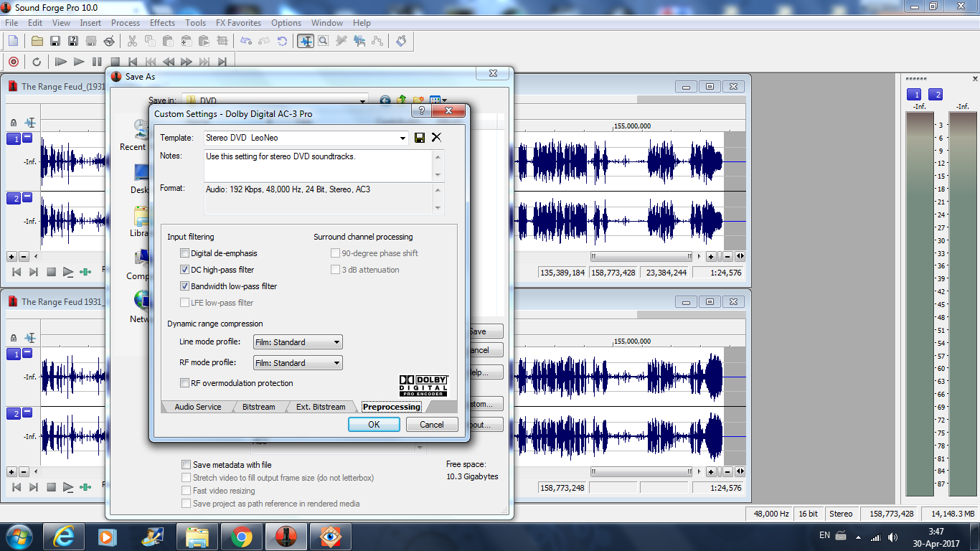Toggle Loop Playback in transport bar
980x551 pixels.
(x=37, y=62)
